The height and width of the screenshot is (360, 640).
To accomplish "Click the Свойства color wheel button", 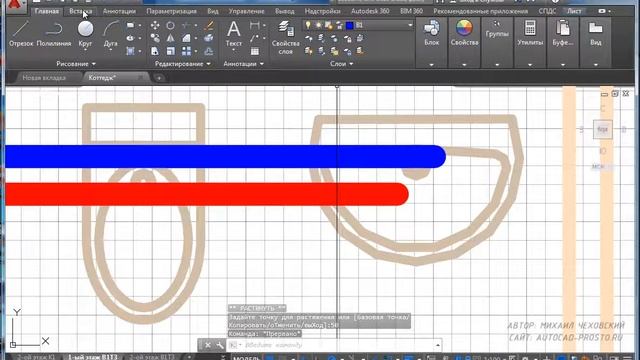I will point(464,33).
